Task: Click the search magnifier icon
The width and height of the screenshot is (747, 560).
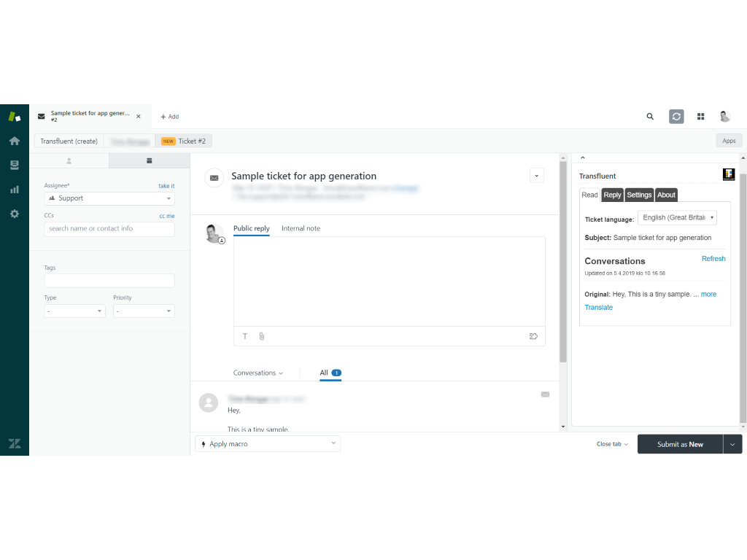Action: point(650,117)
